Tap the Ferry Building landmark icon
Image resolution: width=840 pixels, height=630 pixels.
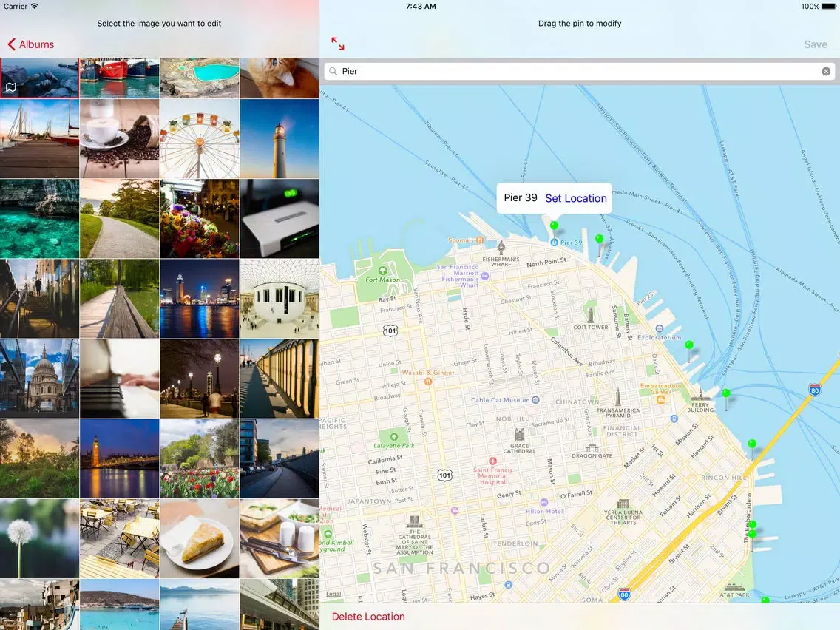coord(700,396)
